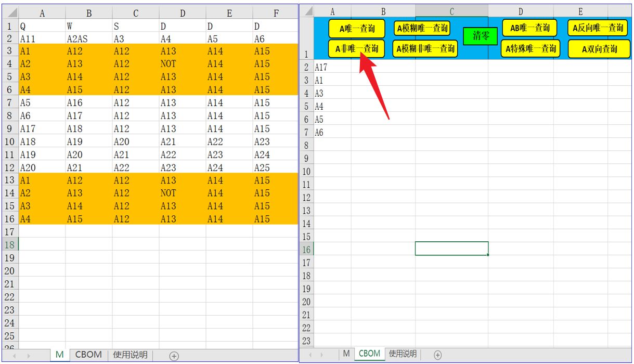Go to next sheet arrow in left window
634x364 pixels.
pos(28,356)
